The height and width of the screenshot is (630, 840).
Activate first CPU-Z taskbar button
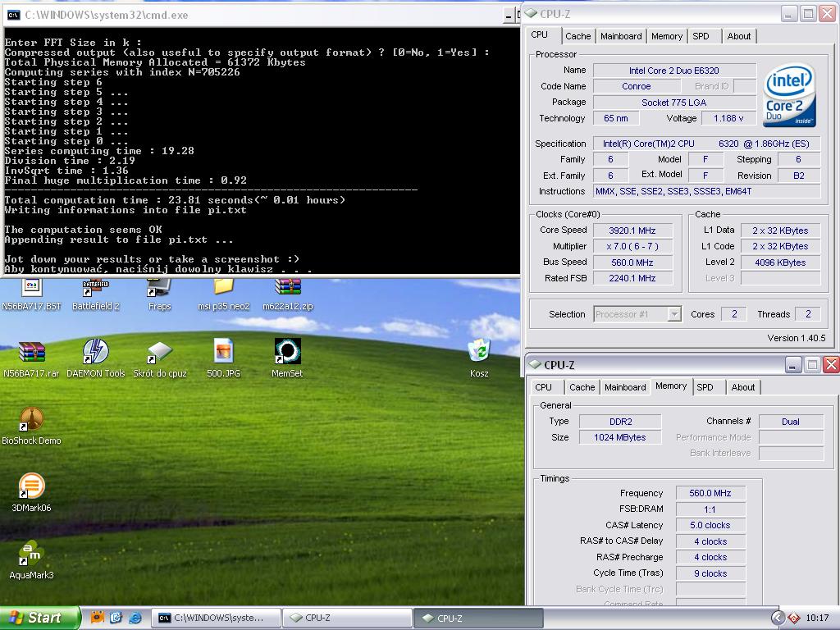(x=347, y=618)
